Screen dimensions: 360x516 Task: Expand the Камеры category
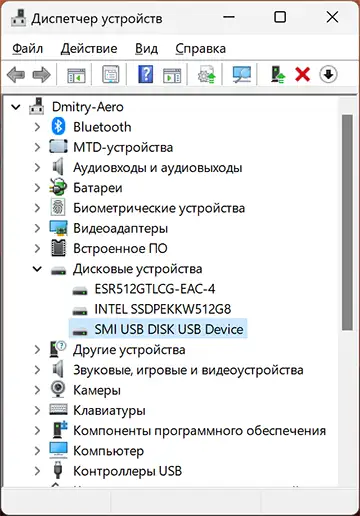pos(37,390)
